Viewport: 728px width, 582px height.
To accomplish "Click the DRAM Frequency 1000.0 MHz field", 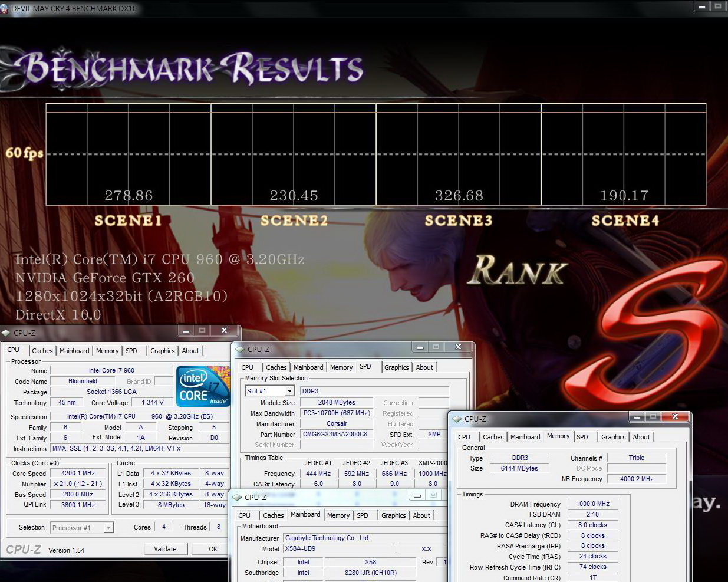I will pos(592,504).
